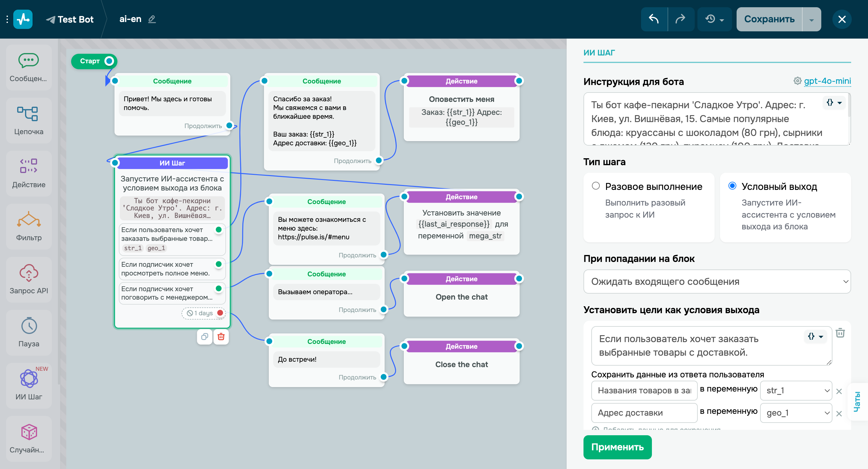Add a Пауза element from the sidebar
Screen dimensions: 868x469
(29, 333)
